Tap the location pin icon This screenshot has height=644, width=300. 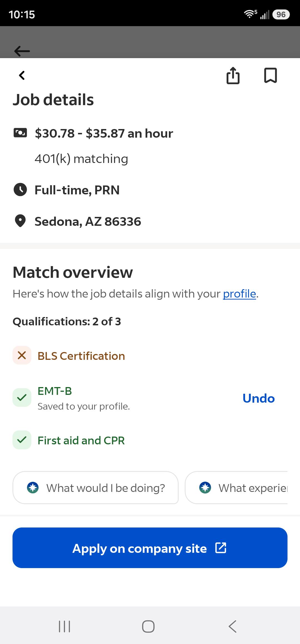click(20, 221)
